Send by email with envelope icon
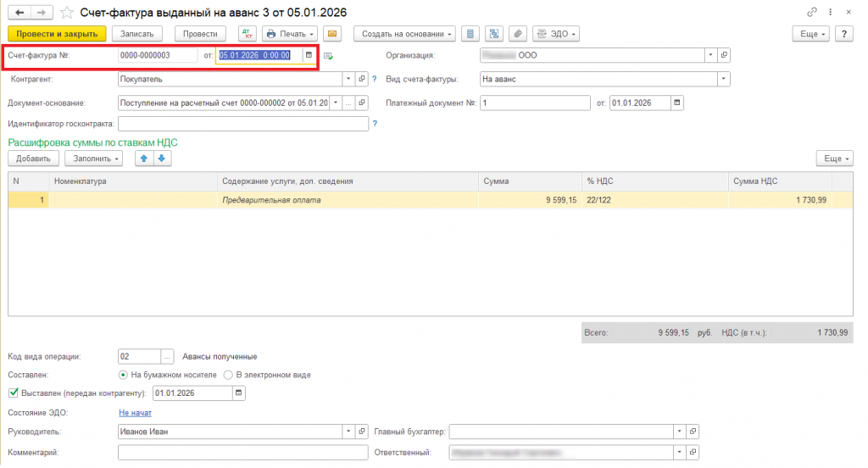 (x=332, y=34)
